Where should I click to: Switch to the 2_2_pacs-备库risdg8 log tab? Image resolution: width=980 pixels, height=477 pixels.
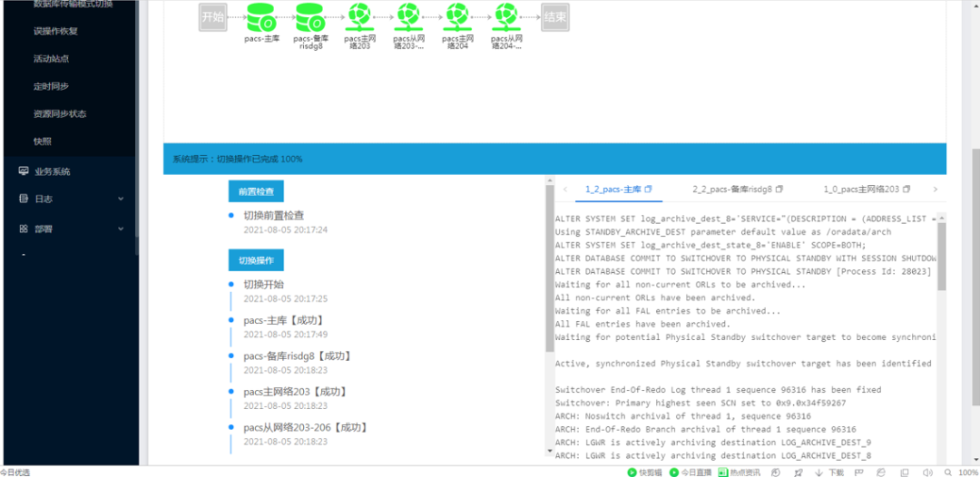click(731, 190)
